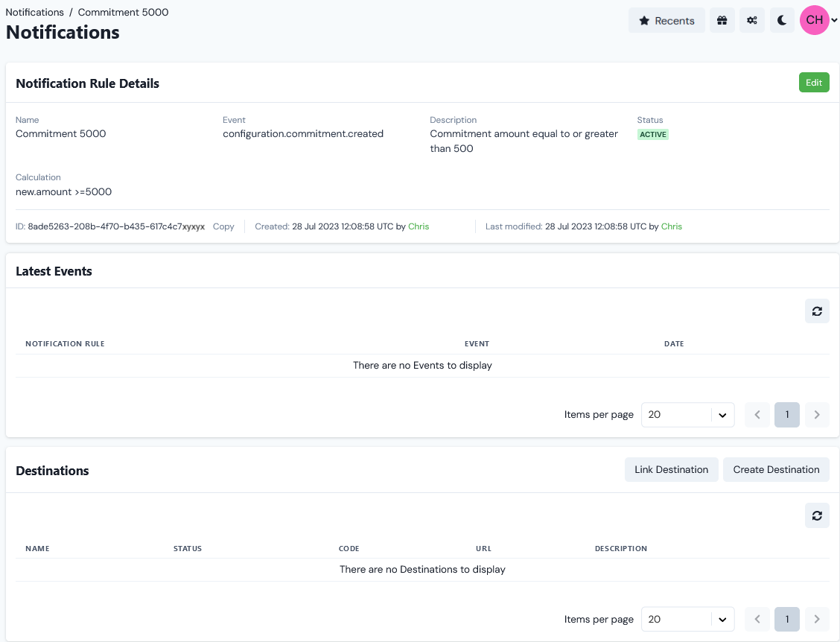840x642 pixels.
Task: Click Link Destination button
Action: tap(671, 469)
